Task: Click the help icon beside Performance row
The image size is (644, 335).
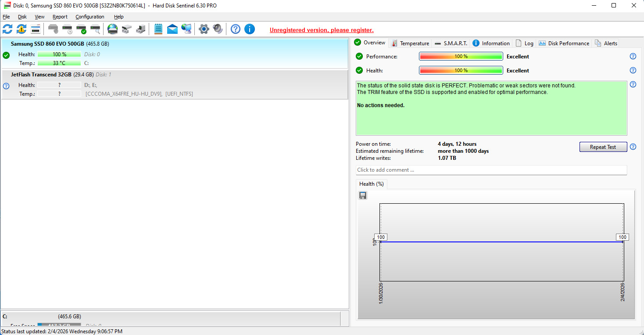Action: [633, 56]
